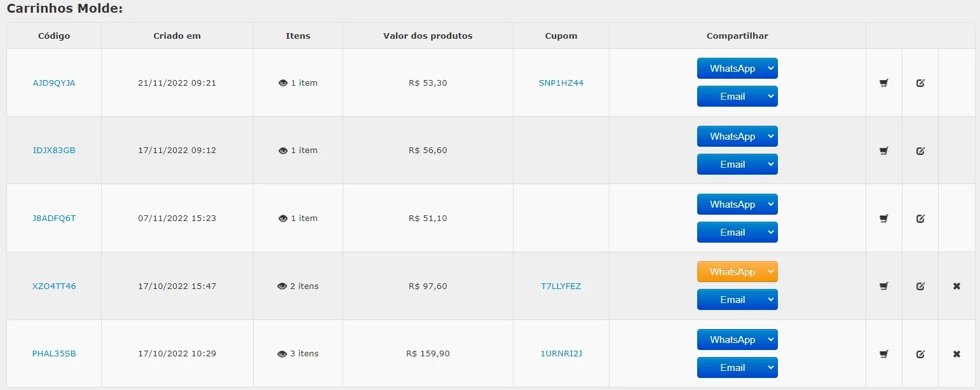Show the 3 itens of cart PHAL35SB

tap(297, 354)
